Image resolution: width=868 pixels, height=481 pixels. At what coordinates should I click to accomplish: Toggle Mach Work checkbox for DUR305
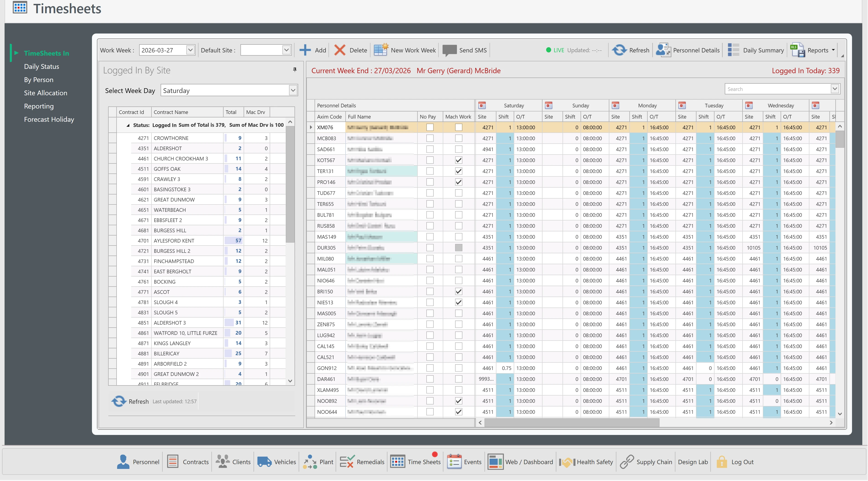pos(459,248)
